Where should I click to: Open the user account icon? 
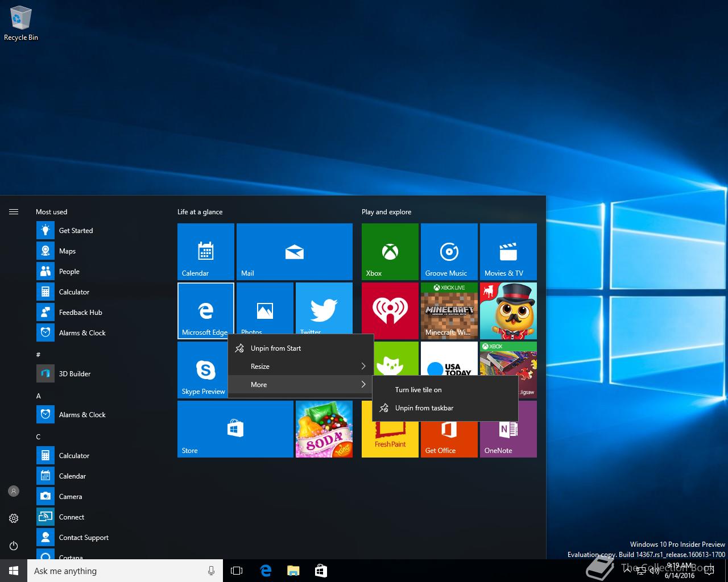(x=14, y=491)
